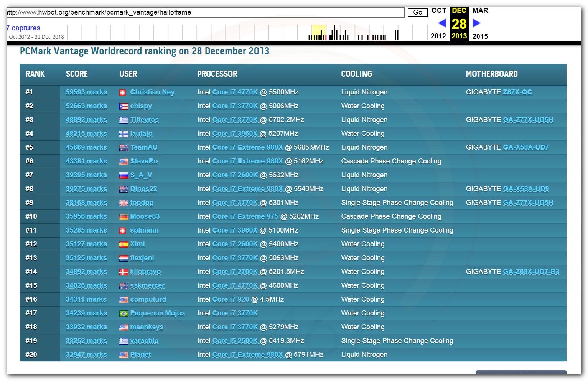Click the Spanish flag next to Ximi
The height and width of the screenshot is (381, 588).
point(124,244)
